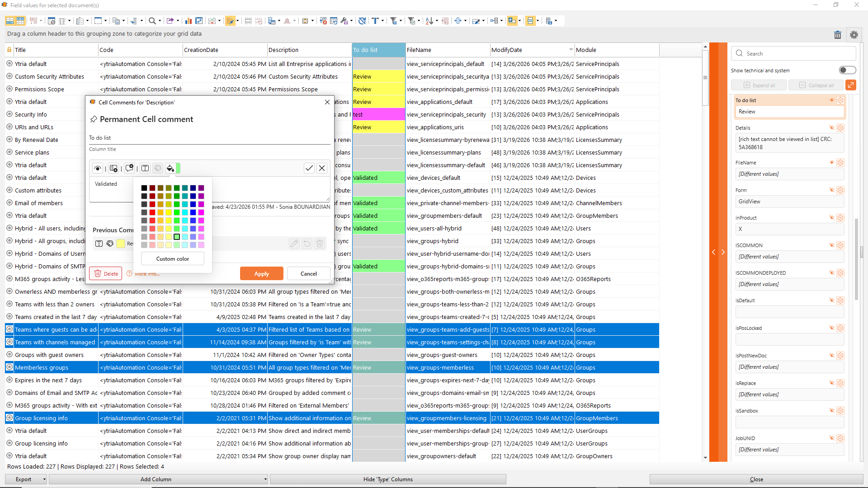Open the Export dropdown arrow
The height and width of the screenshot is (488, 868).
44,479
